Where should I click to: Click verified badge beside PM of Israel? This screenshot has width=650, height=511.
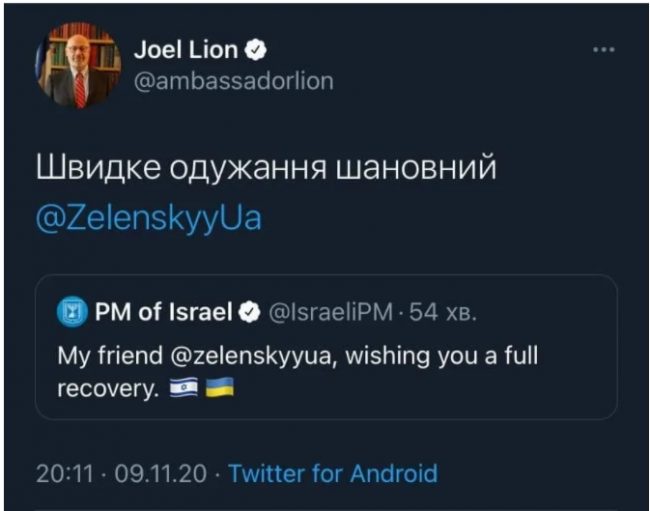(248, 313)
